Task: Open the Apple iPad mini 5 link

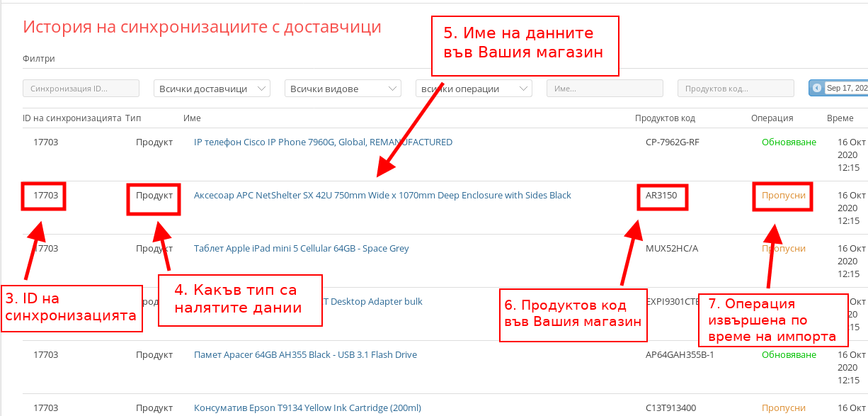Action: tap(301, 249)
